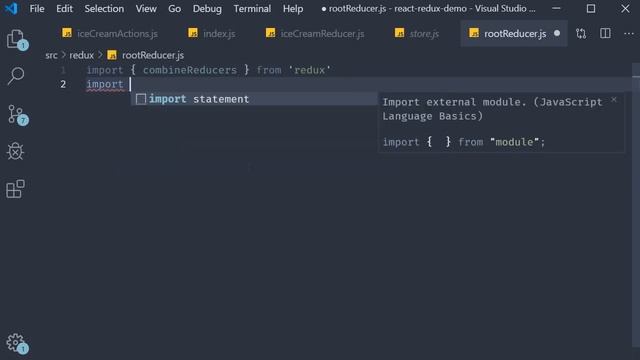Open the Help menu
Image resolution: width=640 pixels, height=360 pixels.
coord(293,9)
